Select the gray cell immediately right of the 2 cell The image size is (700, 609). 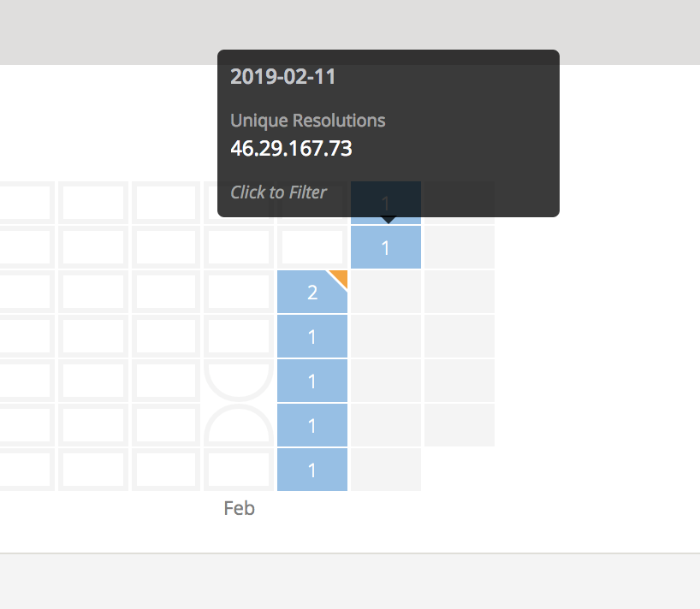click(x=386, y=293)
